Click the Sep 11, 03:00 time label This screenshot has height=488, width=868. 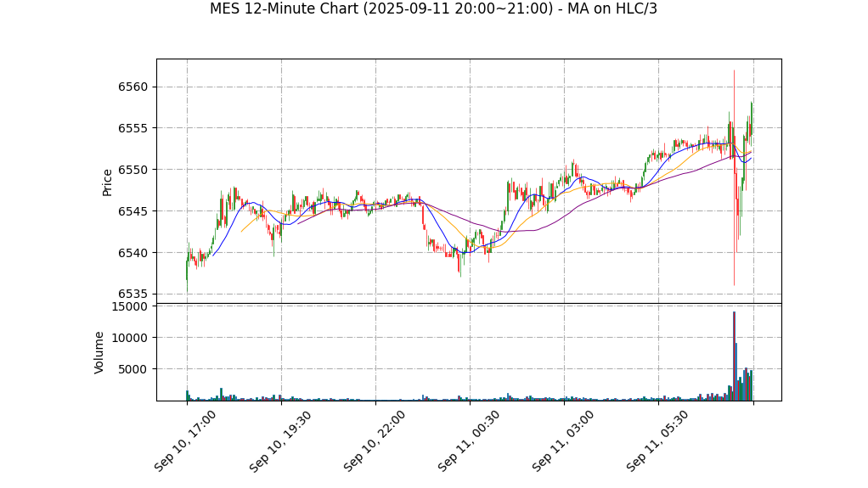point(563,441)
